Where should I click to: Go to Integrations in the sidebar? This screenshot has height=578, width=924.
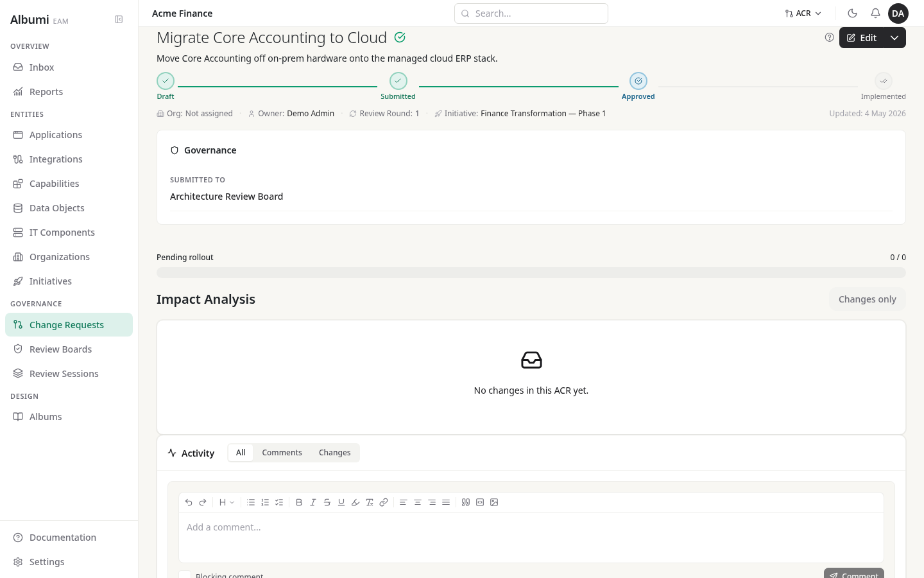[x=69, y=159]
